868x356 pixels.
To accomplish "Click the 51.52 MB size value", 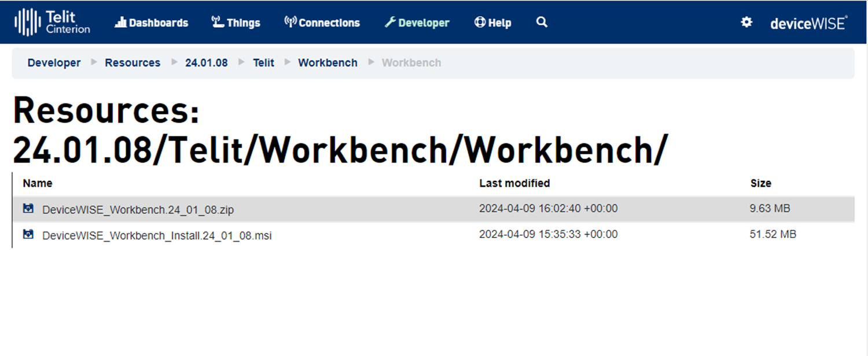I will (773, 234).
